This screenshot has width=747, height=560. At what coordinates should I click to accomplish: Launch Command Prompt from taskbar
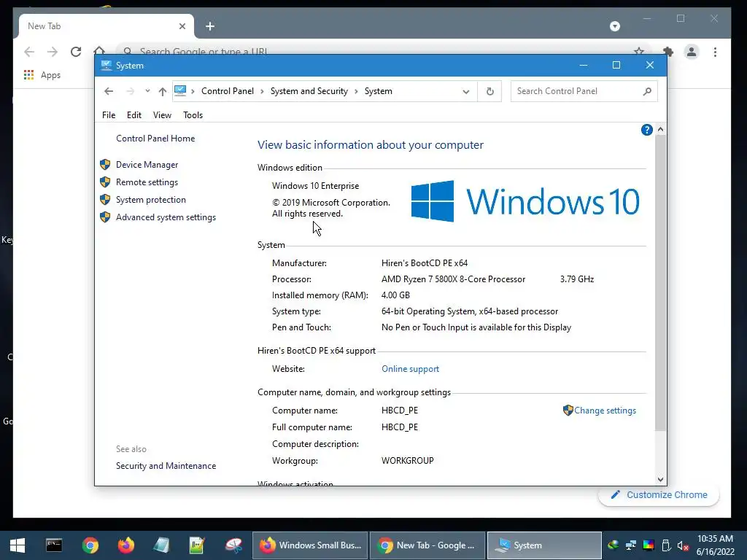coord(54,545)
